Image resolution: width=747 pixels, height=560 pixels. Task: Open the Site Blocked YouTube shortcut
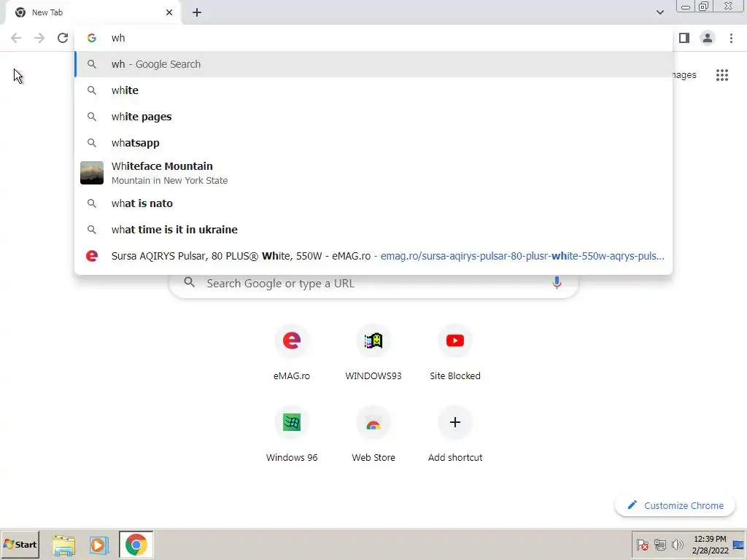pyautogui.click(x=455, y=352)
